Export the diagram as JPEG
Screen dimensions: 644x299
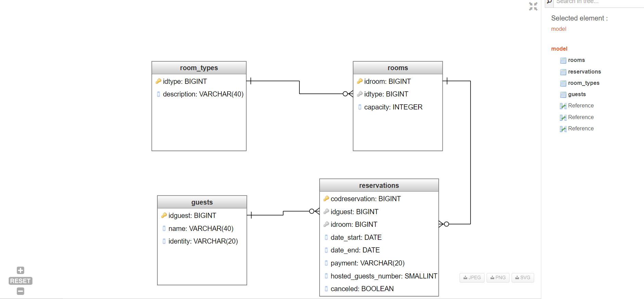[472, 277]
